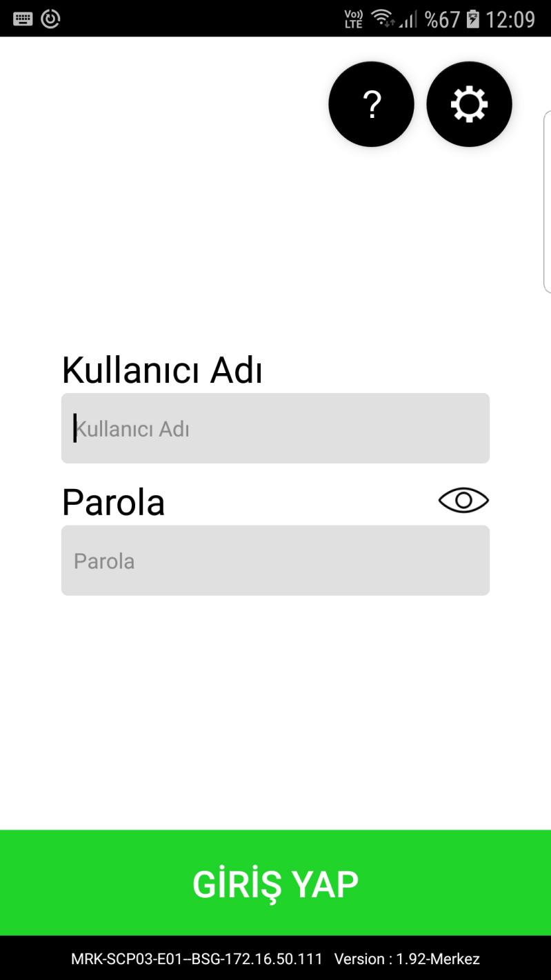The width and height of the screenshot is (551, 980).
Task: Open help with the question mark button
Action: point(371,104)
